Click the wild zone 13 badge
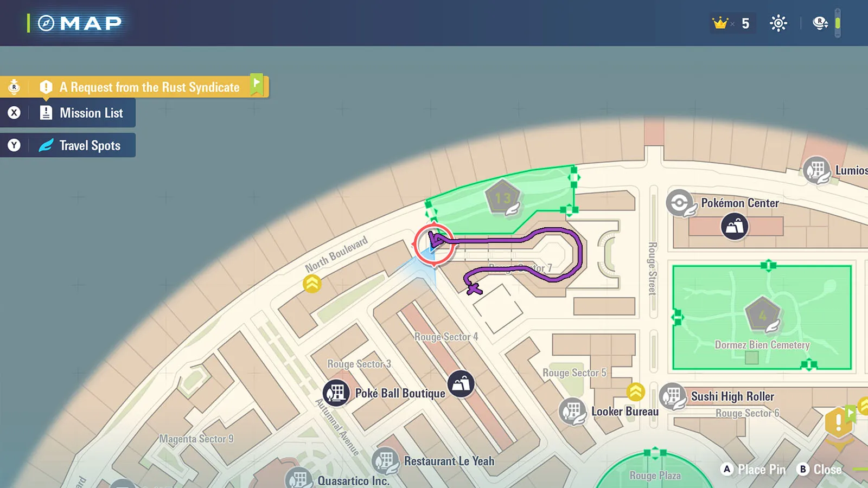The height and width of the screenshot is (488, 868). point(503,198)
